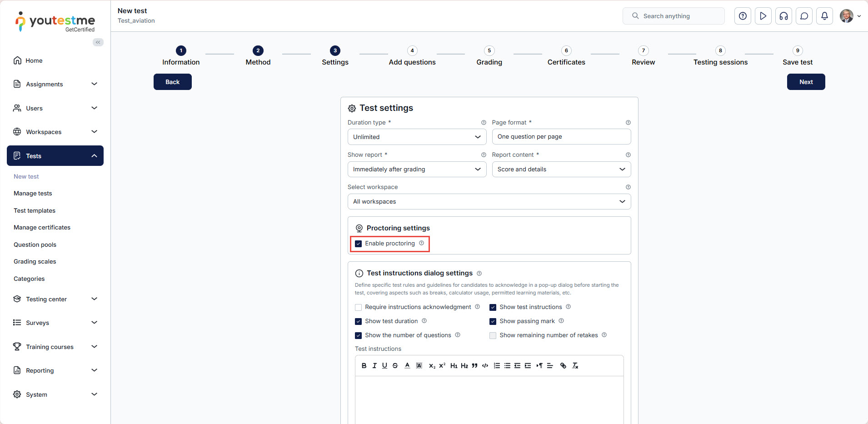The image size is (868, 424).
Task: Open Manage tests in the sidebar
Action: tap(33, 194)
